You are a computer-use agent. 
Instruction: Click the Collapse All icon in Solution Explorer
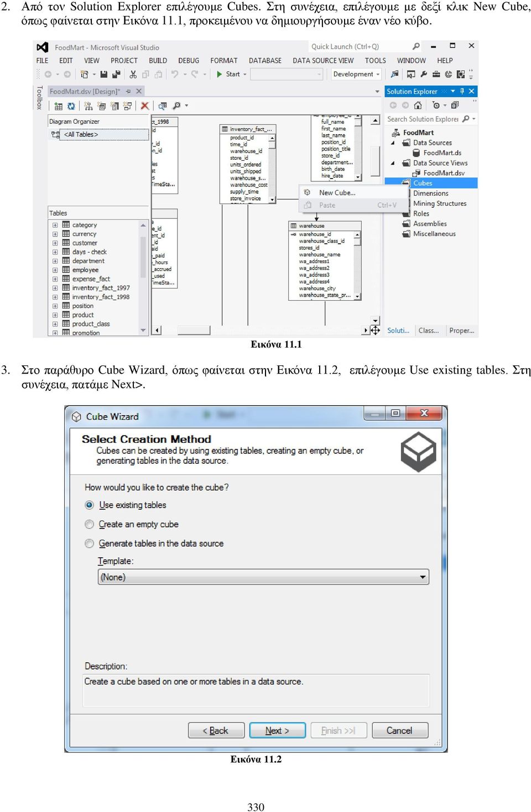pos(455,105)
